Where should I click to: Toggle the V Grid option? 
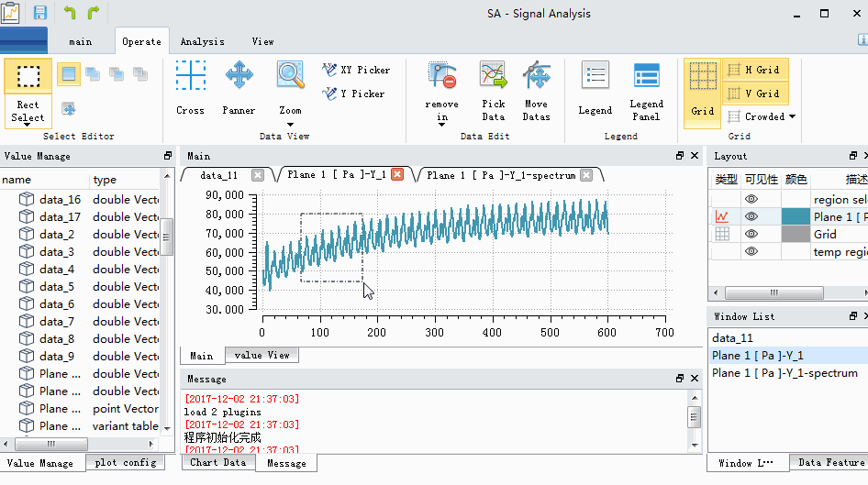(755, 94)
